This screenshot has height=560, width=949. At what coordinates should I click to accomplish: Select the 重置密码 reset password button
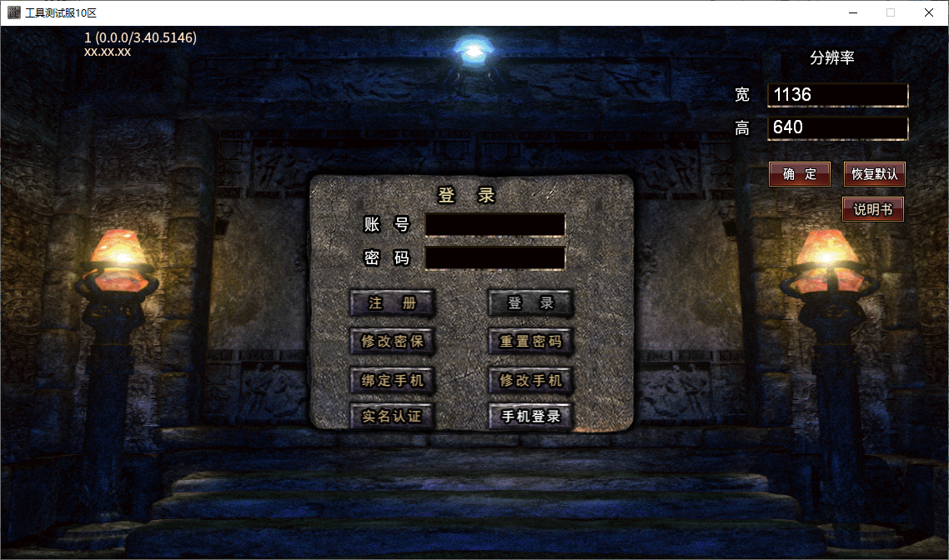click(x=530, y=341)
